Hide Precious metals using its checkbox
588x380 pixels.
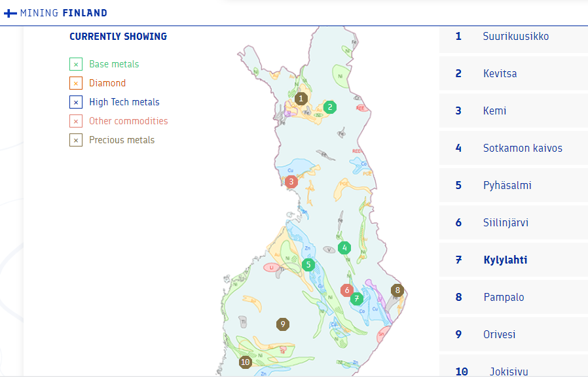(x=76, y=140)
